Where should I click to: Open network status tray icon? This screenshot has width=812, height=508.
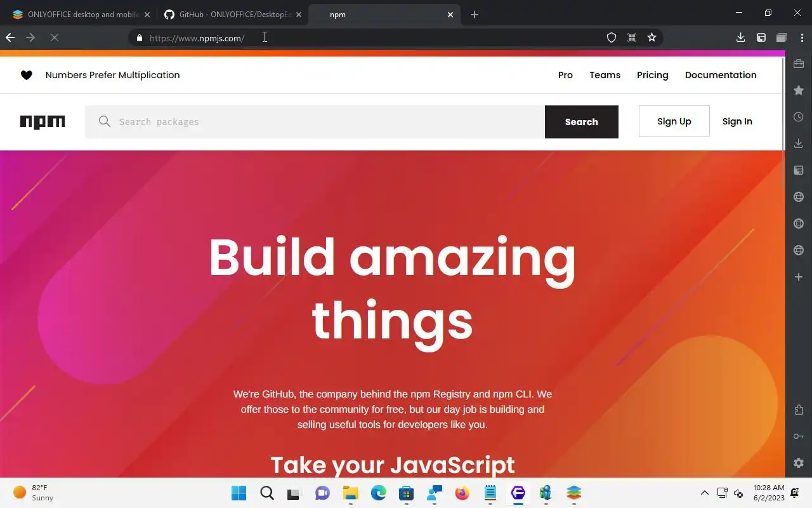(722, 493)
